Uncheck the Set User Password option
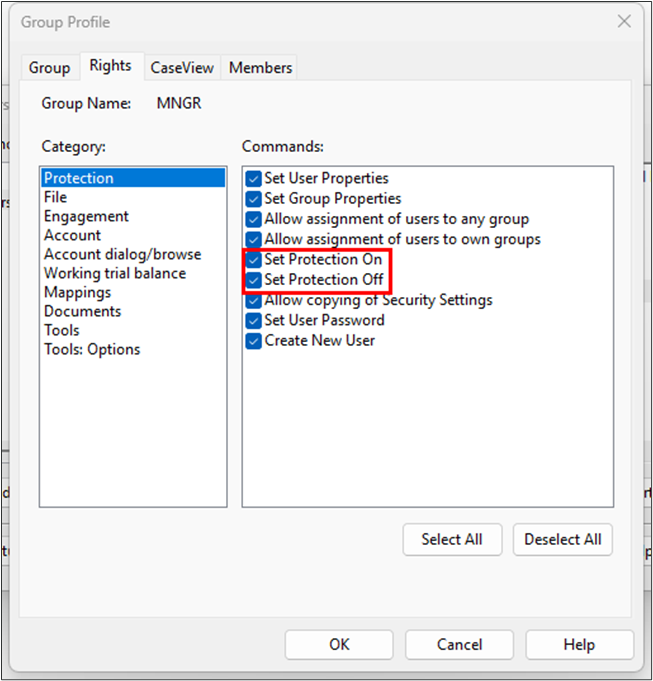 click(254, 320)
